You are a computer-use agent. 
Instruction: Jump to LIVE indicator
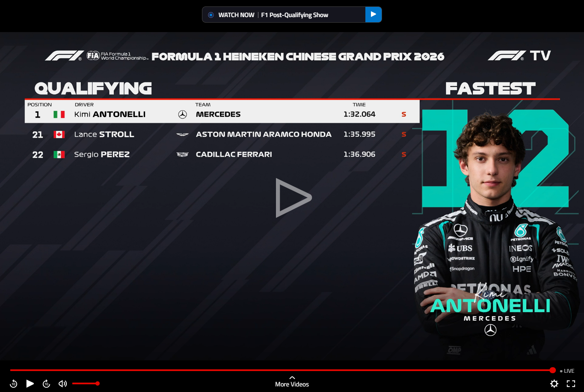(x=567, y=371)
